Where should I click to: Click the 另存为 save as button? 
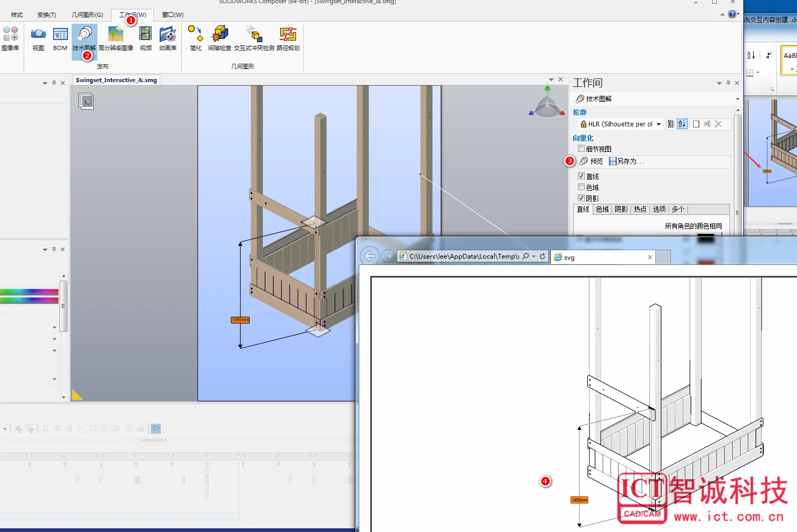626,161
